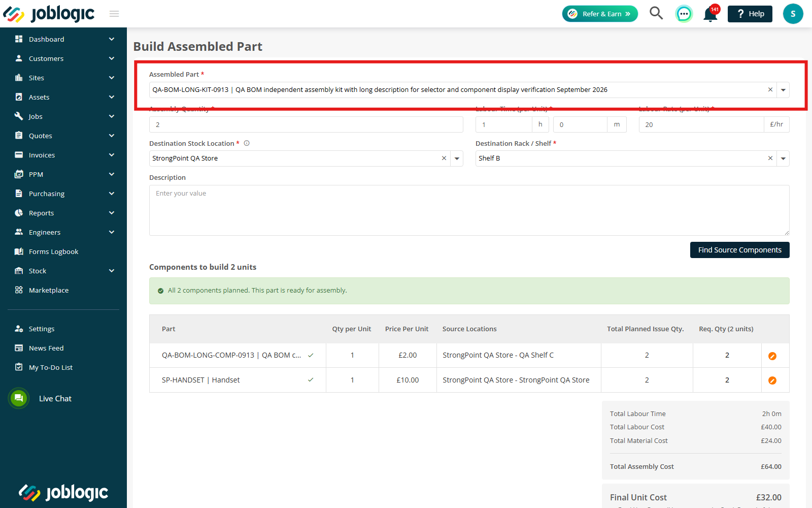Clear the Assembled Part selection X
812x508 pixels.
[770, 90]
